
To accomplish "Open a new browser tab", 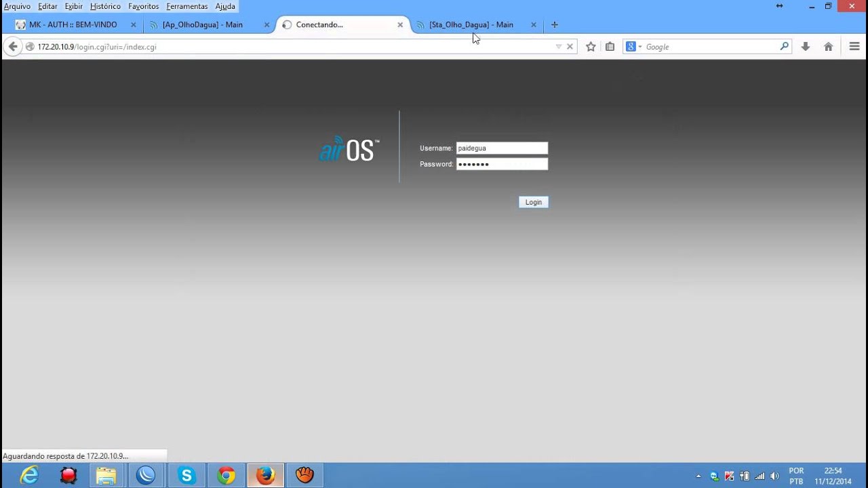I will (x=555, y=25).
